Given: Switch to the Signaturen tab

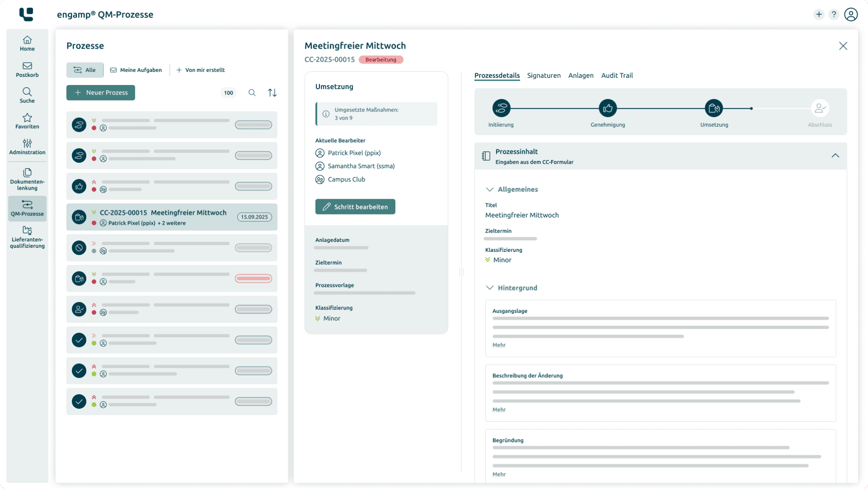Looking at the screenshot, I should (x=544, y=75).
